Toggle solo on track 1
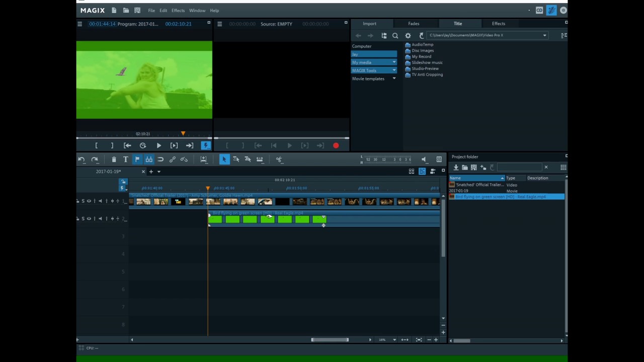This screenshot has width=644, height=362. coord(84,201)
